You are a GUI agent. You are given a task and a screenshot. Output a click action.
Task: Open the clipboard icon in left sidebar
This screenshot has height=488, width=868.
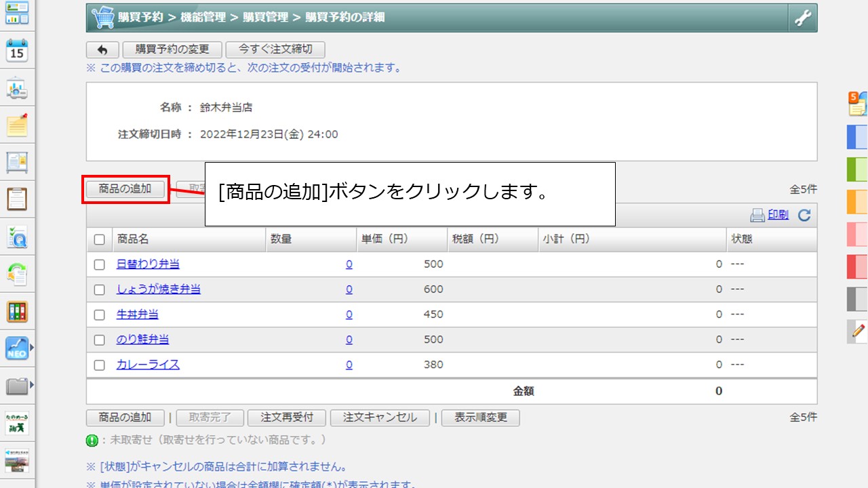[17, 199]
